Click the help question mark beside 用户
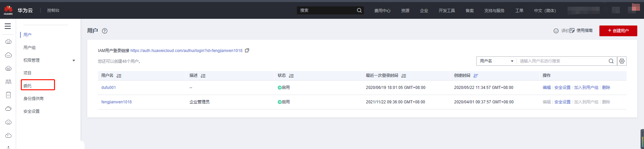The width and height of the screenshot is (644, 149). pos(105,31)
